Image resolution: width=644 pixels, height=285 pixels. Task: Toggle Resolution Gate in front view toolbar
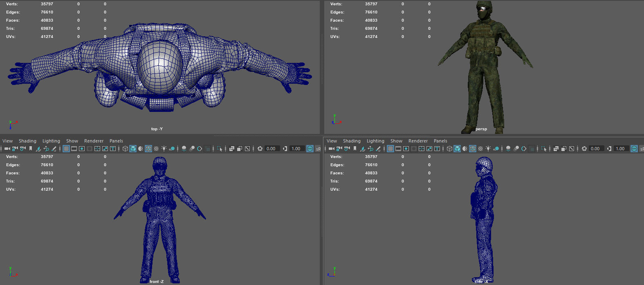(82, 149)
